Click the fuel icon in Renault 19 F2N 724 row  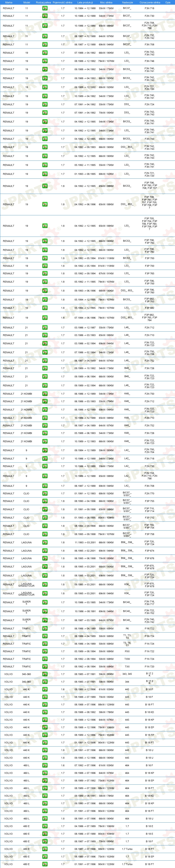click(45, 104)
